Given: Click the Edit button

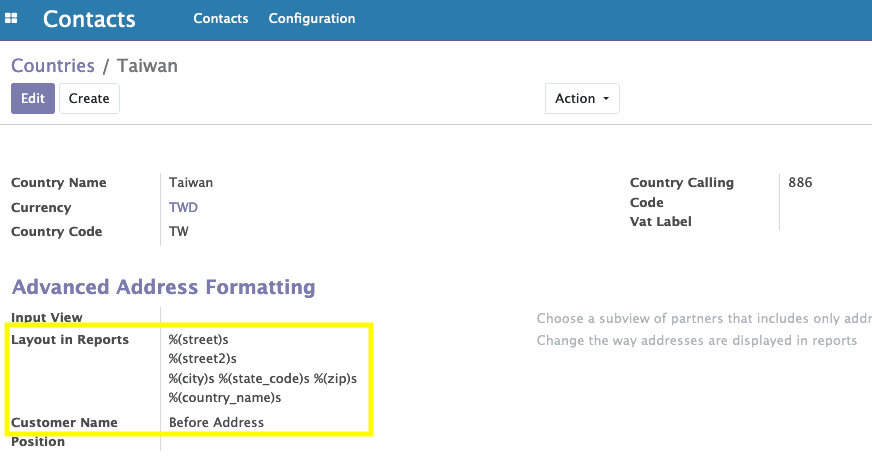Looking at the screenshot, I should [33, 98].
